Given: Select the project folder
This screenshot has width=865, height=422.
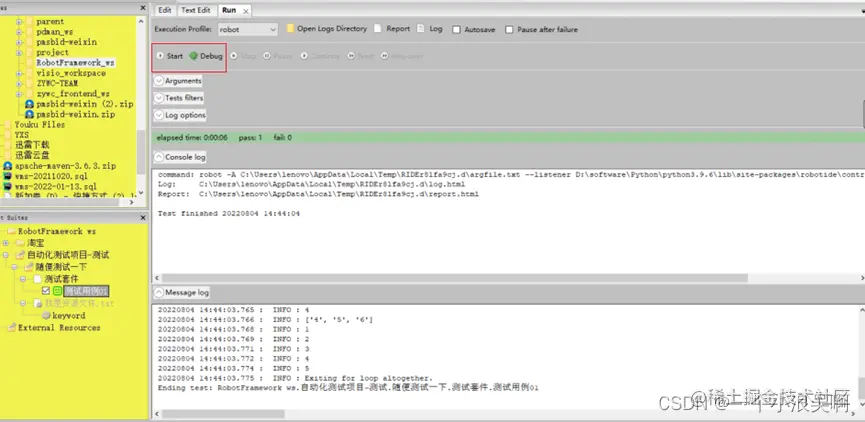Looking at the screenshot, I should (x=52, y=52).
